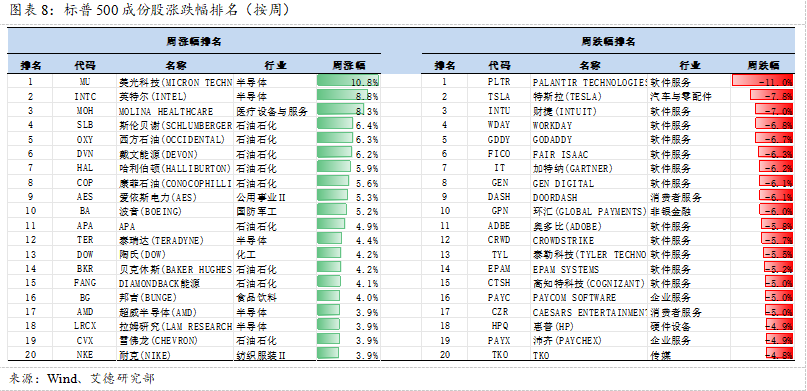Click ticker TYL
Screen dimensions: 807x391
[x=499, y=255]
